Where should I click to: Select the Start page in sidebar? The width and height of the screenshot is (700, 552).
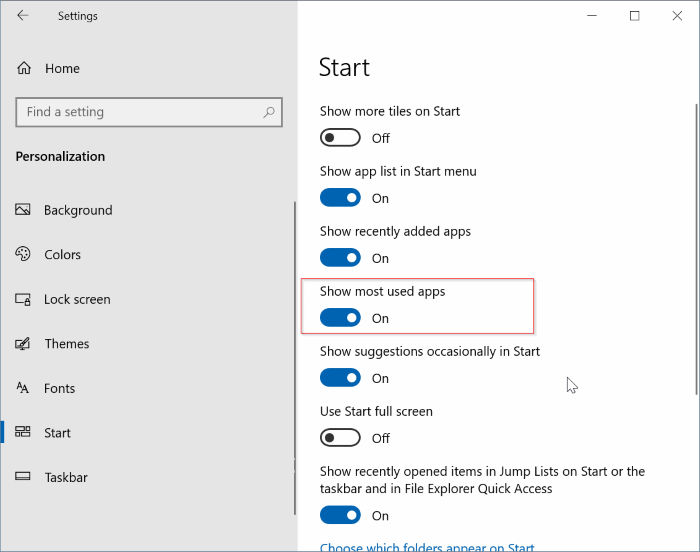pos(147,432)
